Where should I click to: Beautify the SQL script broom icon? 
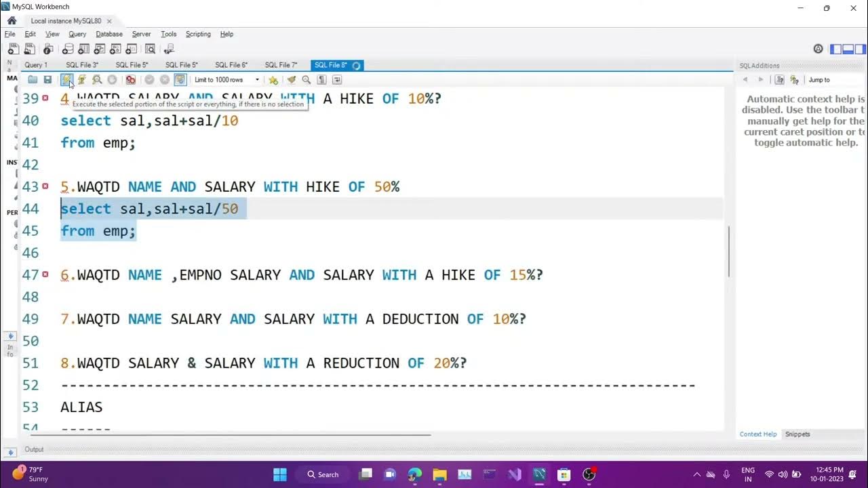(x=292, y=80)
